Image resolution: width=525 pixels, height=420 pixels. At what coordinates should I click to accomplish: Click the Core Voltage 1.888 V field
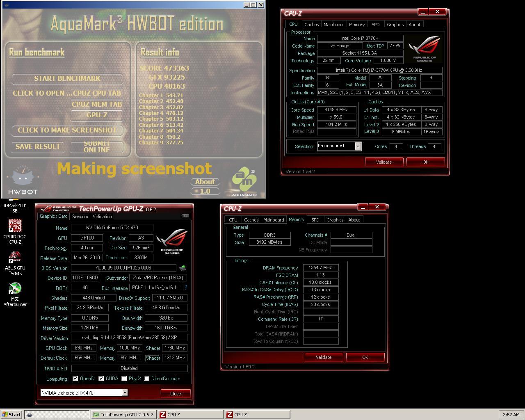coord(388,60)
